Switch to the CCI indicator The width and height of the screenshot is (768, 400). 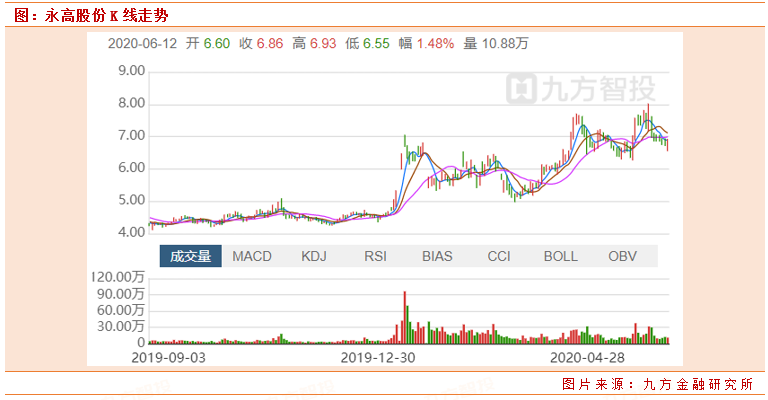tap(499, 256)
